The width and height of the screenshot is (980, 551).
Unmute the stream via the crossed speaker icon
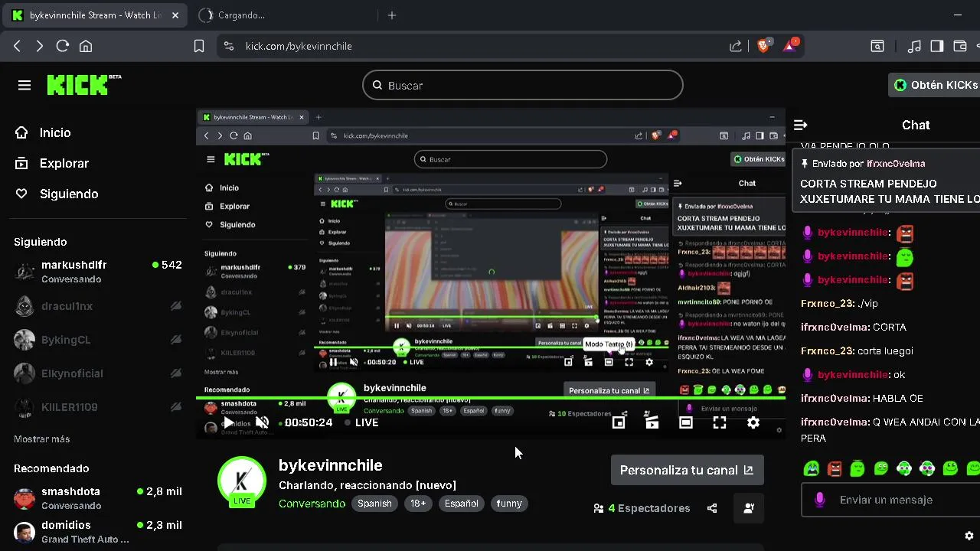[262, 422]
